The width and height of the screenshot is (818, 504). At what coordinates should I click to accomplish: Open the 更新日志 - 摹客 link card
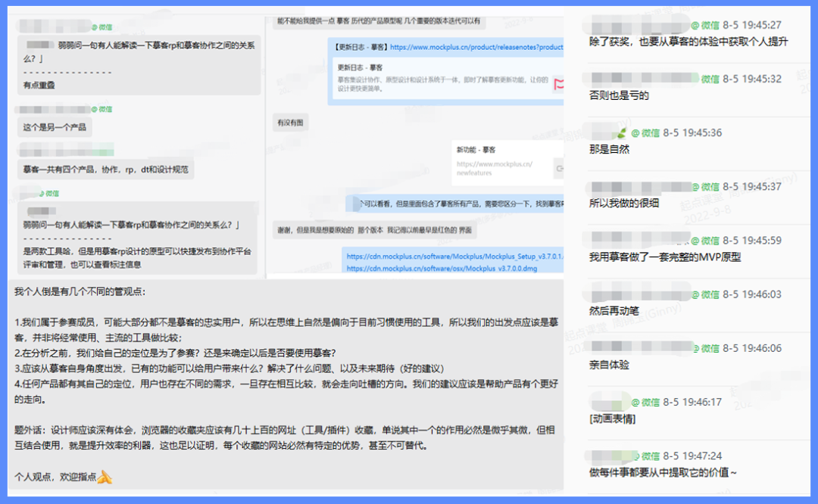tap(448, 78)
